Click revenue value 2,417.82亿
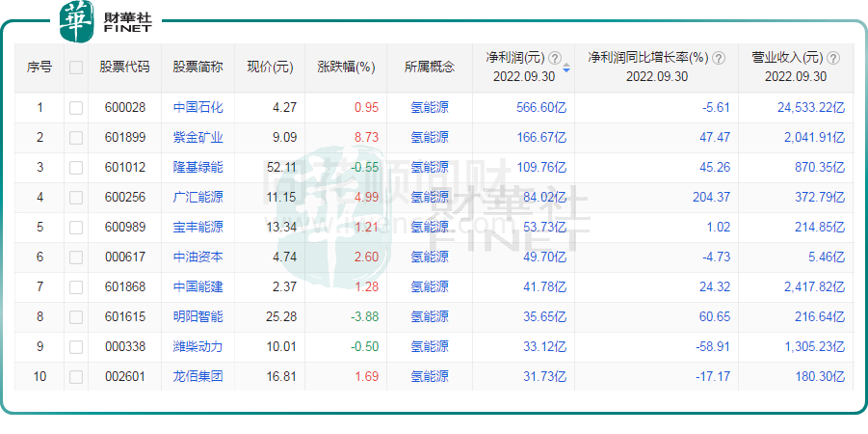The height and width of the screenshot is (434, 868). [815, 287]
